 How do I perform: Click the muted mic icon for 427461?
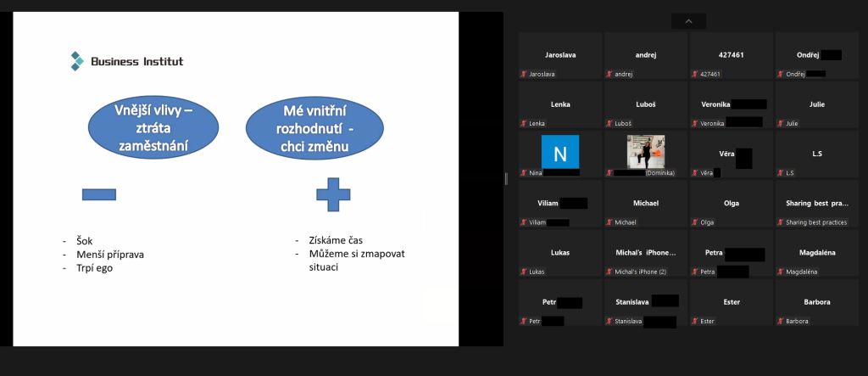click(x=694, y=74)
